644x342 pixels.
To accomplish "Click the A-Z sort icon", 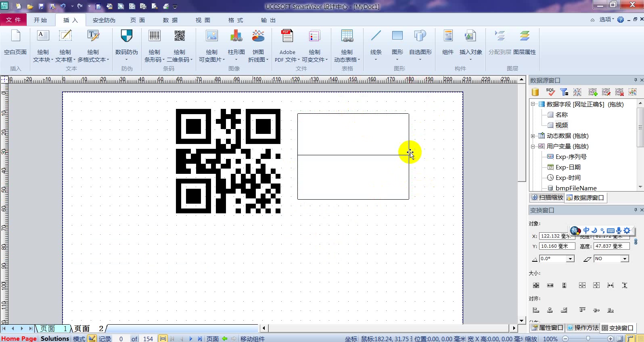I will pos(577,92).
